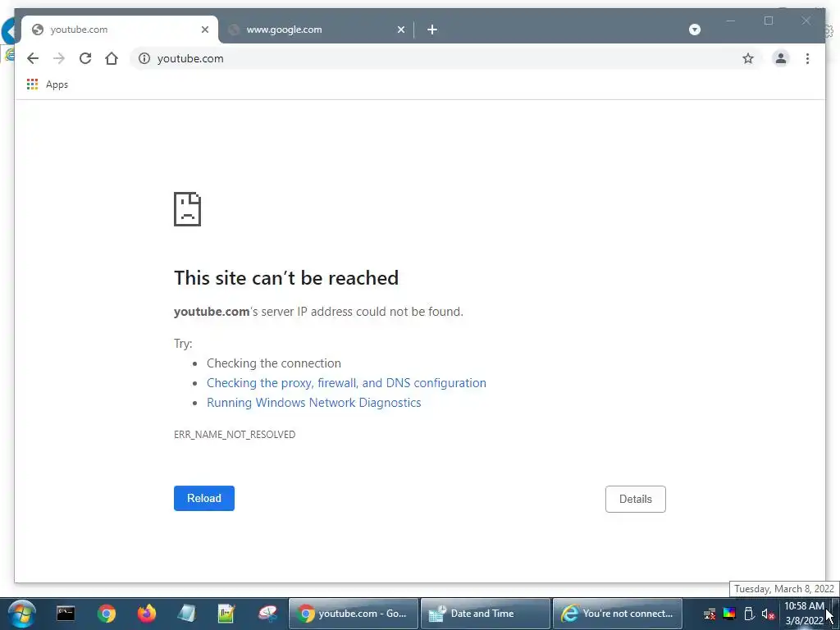
Task: Maximize the Chrome window
Action: pyautogui.click(x=768, y=21)
